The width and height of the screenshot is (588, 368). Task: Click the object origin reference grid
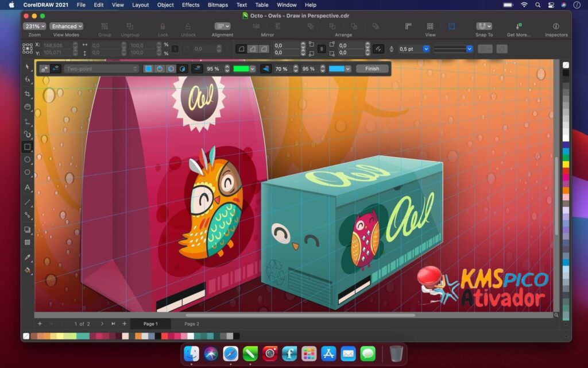28,49
